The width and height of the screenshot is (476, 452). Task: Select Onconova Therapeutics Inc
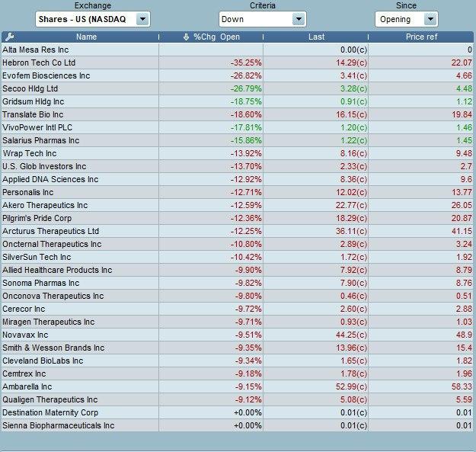53,296
